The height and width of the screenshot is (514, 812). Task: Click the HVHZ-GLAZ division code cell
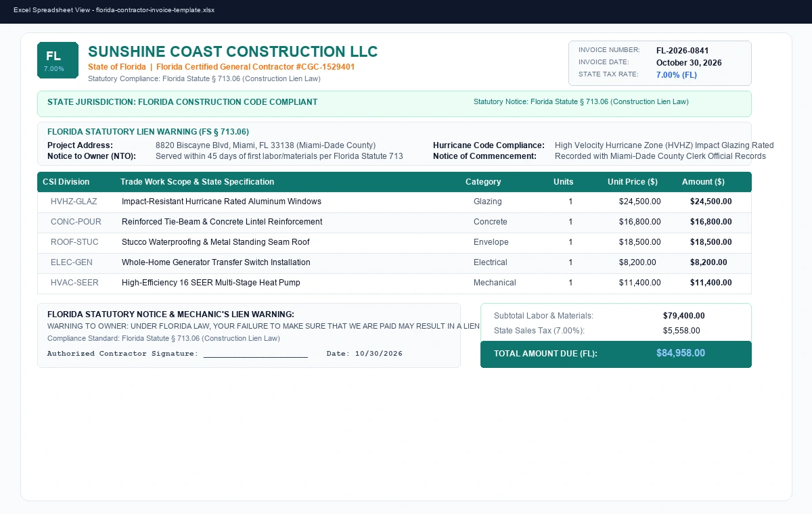74,202
